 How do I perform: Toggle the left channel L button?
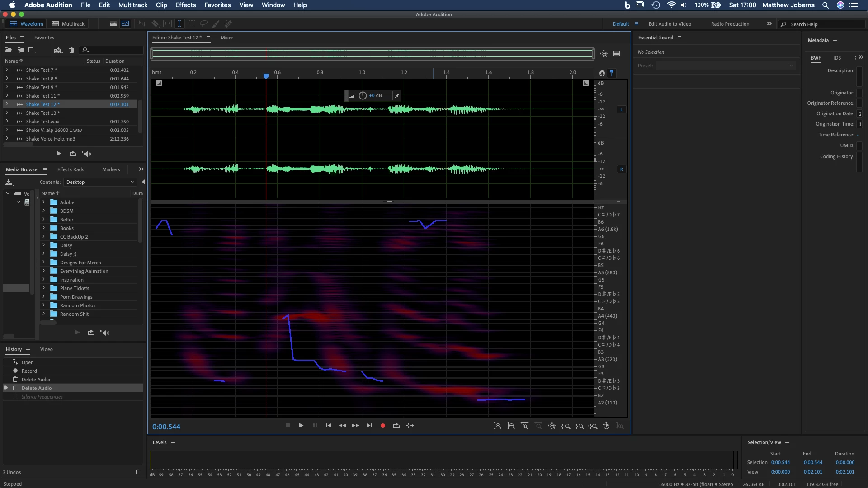(622, 110)
